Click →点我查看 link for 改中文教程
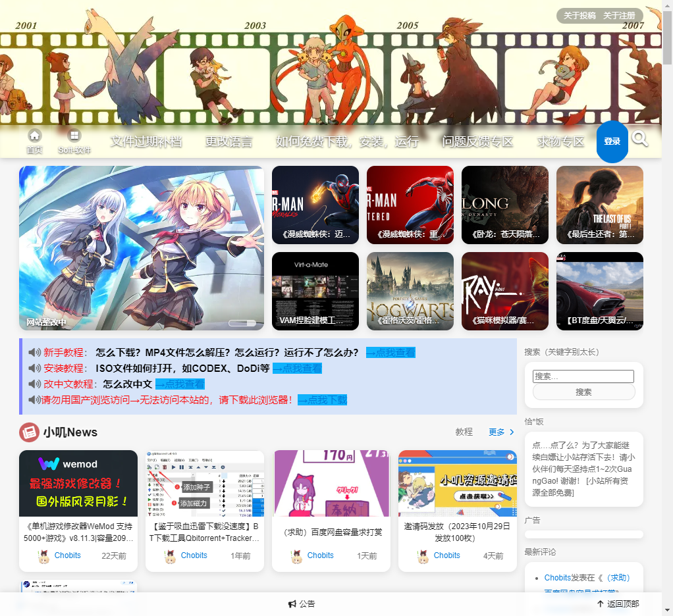673x616 pixels. 180,384
